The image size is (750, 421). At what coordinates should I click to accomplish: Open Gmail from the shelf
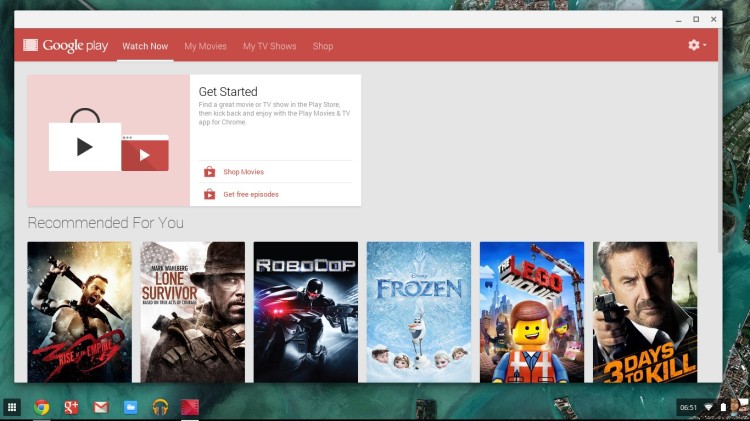pos(101,407)
